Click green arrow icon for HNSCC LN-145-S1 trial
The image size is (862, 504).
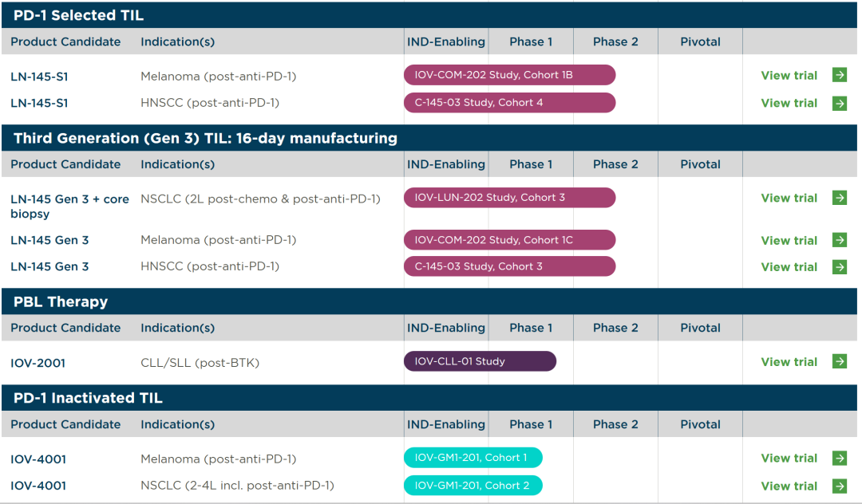tap(840, 103)
